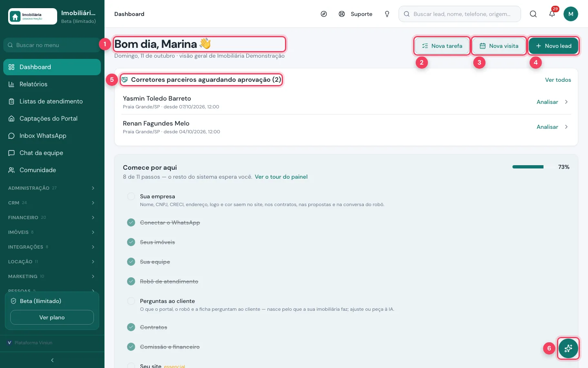Focus the Buscar no menu field
This screenshot has height=368, width=588.
click(x=52, y=45)
